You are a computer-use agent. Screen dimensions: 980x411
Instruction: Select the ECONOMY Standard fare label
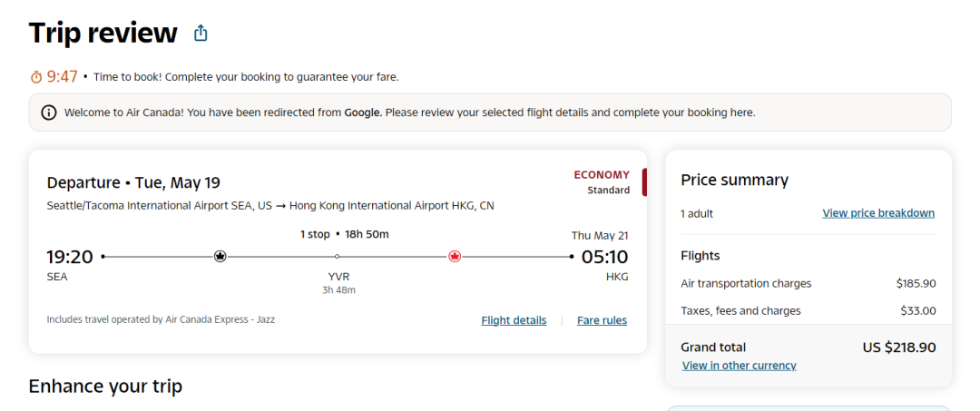[x=602, y=181]
